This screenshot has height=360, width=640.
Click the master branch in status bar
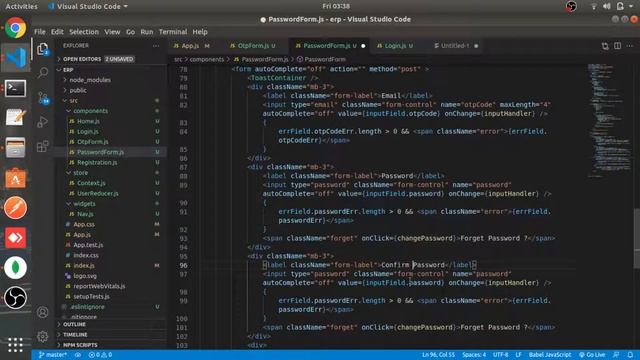[x=53, y=355]
